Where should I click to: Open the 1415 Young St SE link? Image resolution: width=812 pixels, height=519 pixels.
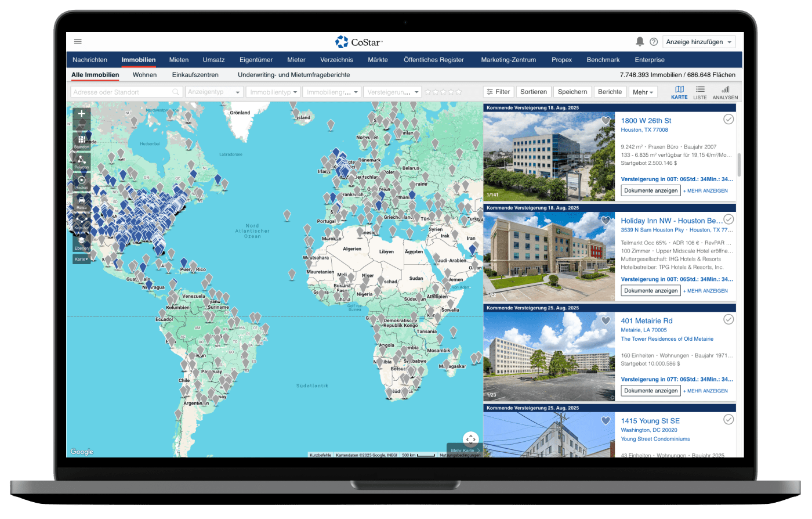[x=650, y=421]
